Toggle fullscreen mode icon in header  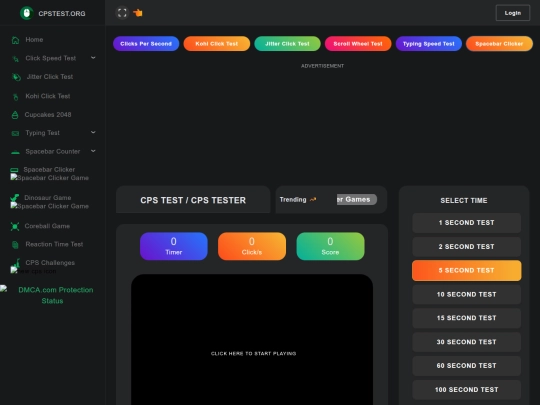click(122, 13)
